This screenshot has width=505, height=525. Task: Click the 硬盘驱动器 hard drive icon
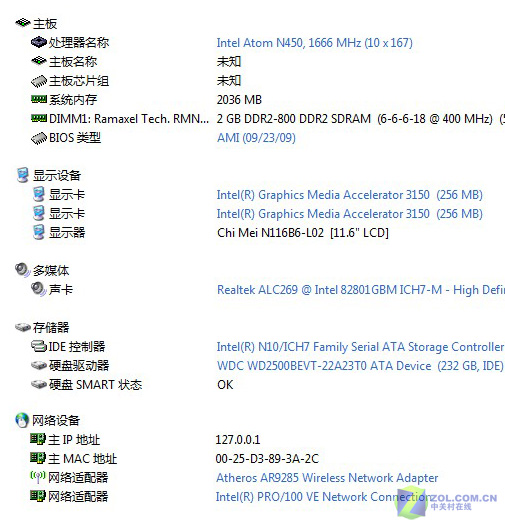click(x=39, y=365)
